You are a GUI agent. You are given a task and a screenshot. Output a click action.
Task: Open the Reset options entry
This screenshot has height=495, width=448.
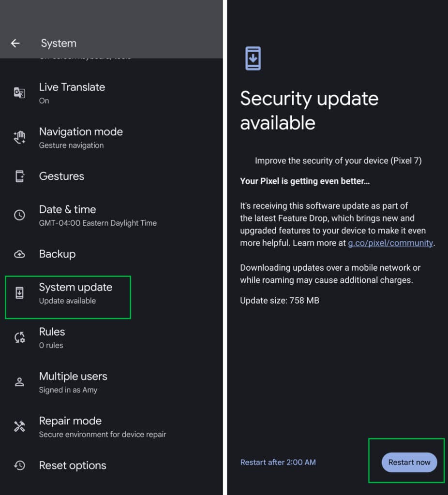coord(72,466)
